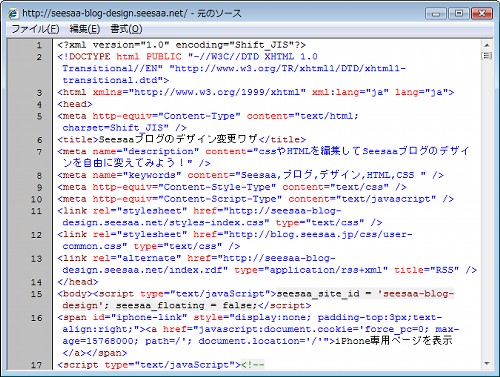
Task: Click the transitional.dtd"> text
Action: click(116, 80)
